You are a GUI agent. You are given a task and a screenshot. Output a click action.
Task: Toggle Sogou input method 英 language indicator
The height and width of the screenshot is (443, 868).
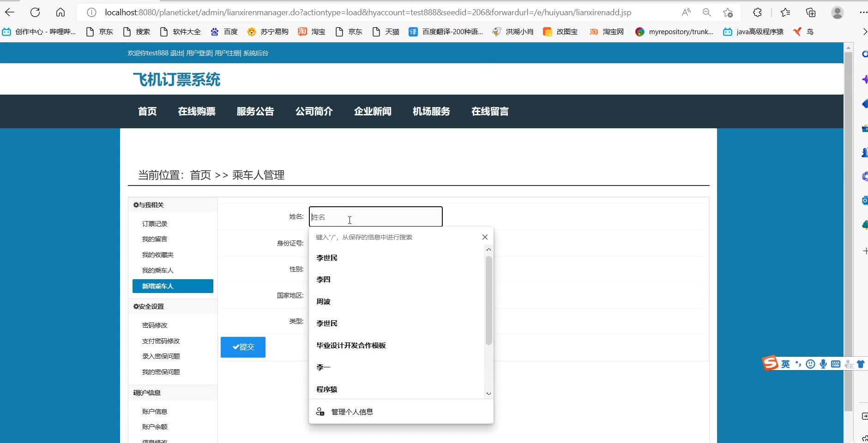[x=785, y=364]
